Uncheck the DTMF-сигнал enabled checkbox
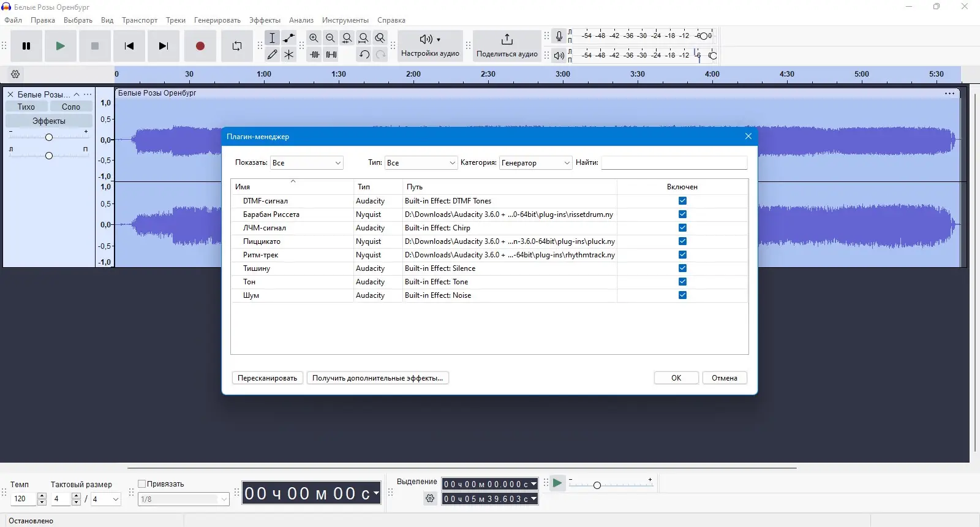 pos(682,201)
